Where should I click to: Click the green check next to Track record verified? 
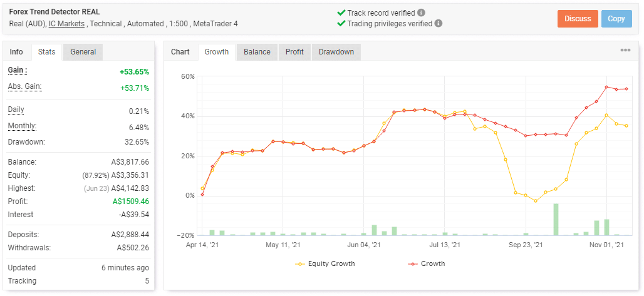341,13
